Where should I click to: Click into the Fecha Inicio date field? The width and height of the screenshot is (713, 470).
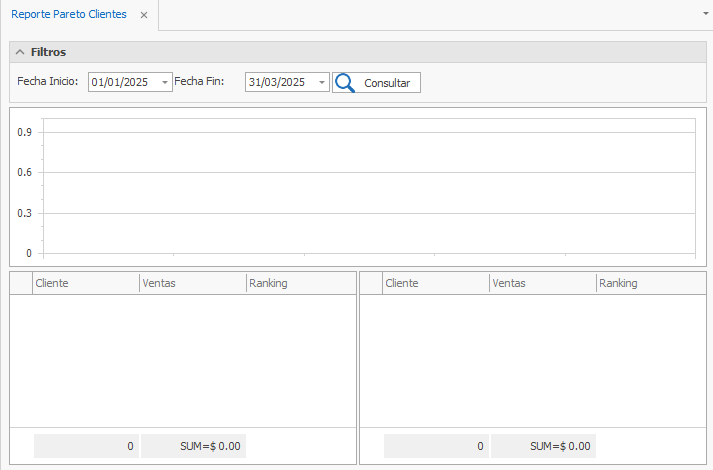[122, 83]
